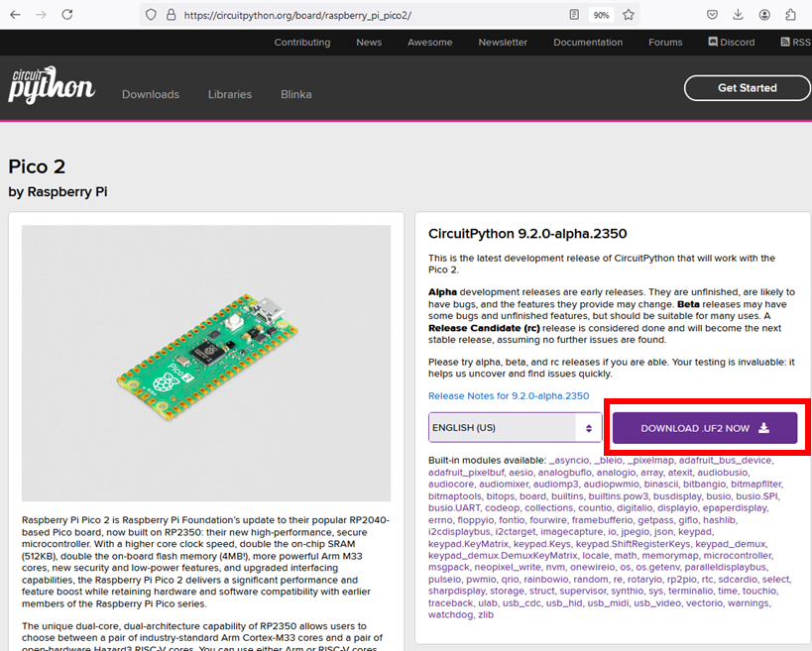Screen dimensions: 812x651
Task: Reset the 90% zoom level indicator
Action: pyautogui.click(x=601, y=15)
